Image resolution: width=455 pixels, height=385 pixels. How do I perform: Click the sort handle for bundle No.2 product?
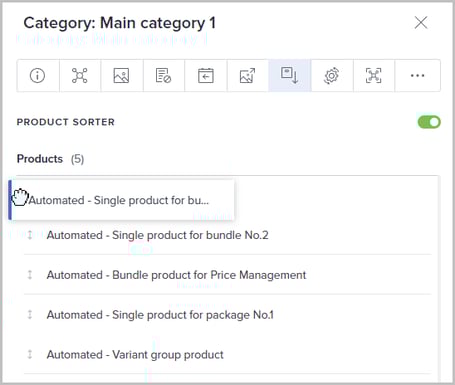pyautogui.click(x=30, y=235)
